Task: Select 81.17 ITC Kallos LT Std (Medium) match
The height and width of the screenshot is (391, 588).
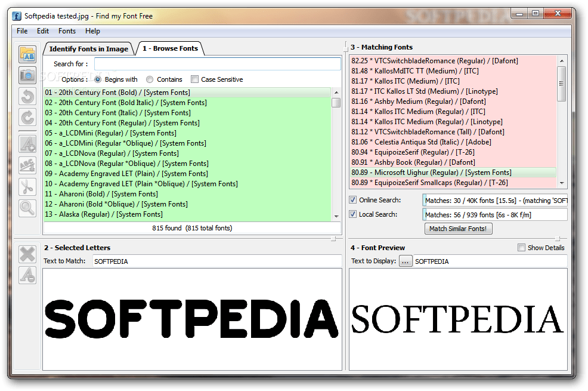Action: pos(453,91)
